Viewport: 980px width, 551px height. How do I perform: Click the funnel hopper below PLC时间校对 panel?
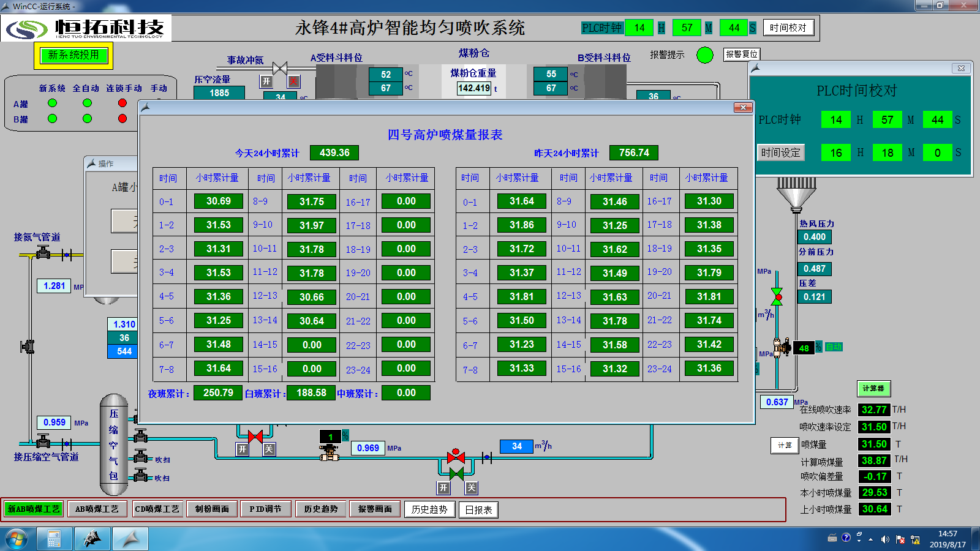point(796,195)
